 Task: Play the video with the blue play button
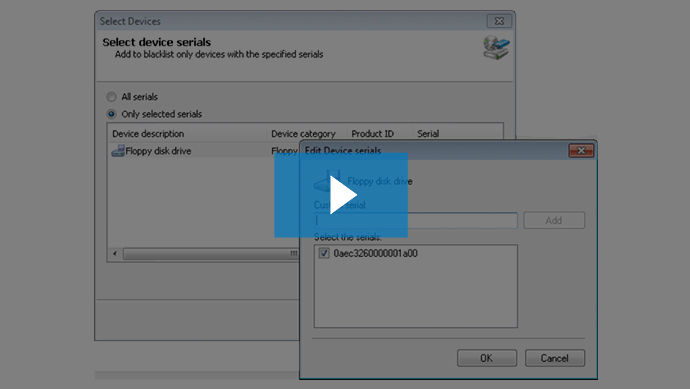click(x=341, y=195)
